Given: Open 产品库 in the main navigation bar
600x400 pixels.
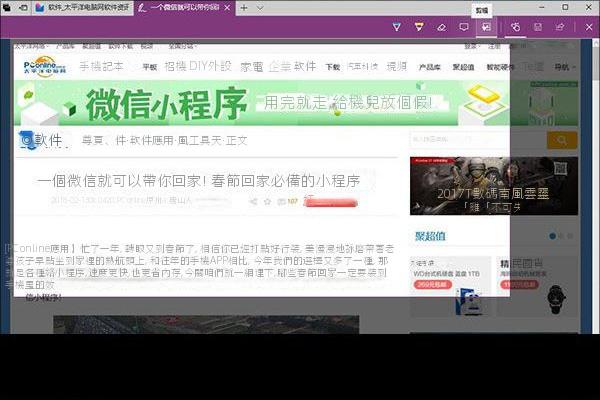Looking at the screenshot, I should click(429, 67).
